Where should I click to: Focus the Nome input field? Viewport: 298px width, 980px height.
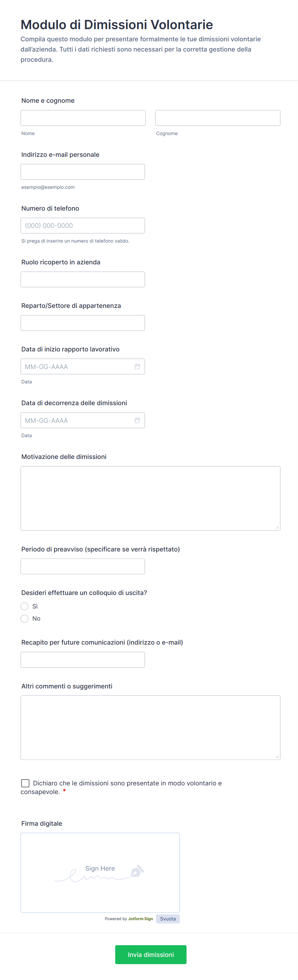click(x=83, y=118)
